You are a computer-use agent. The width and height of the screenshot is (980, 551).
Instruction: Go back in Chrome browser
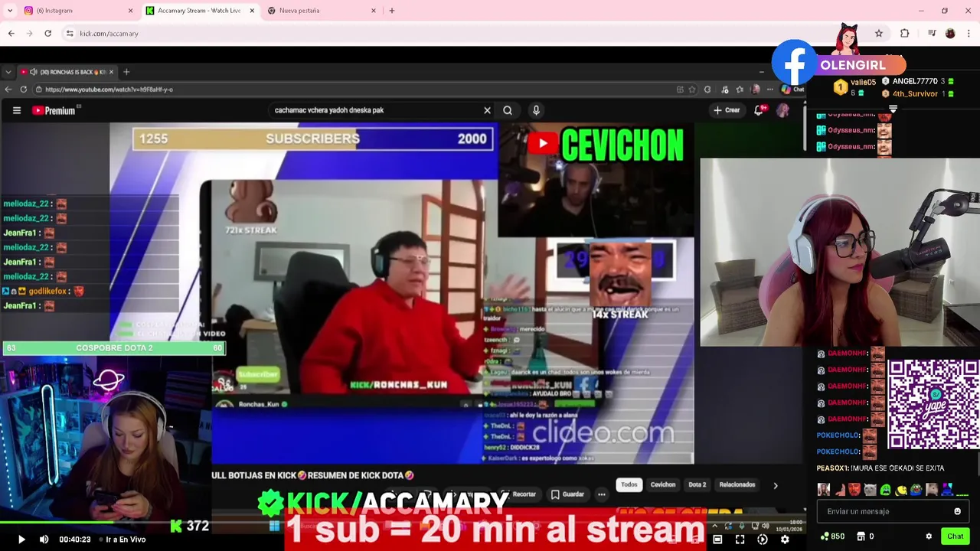(x=11, y=34)
